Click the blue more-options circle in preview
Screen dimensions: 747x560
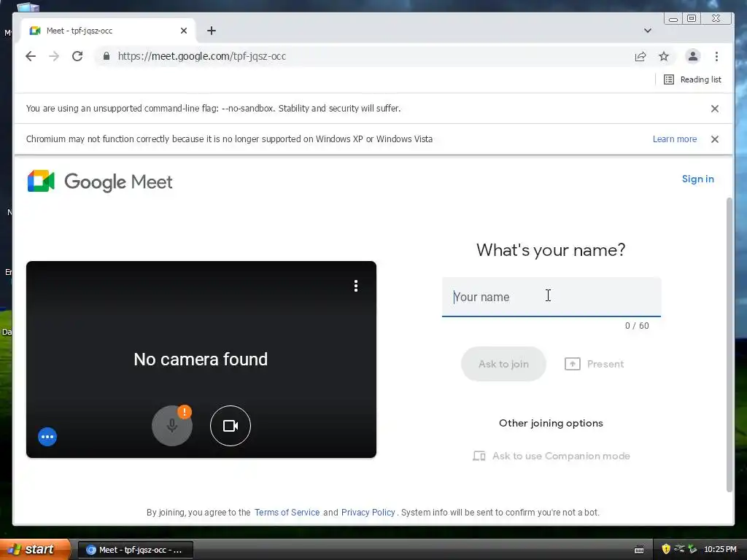[47, 437]
